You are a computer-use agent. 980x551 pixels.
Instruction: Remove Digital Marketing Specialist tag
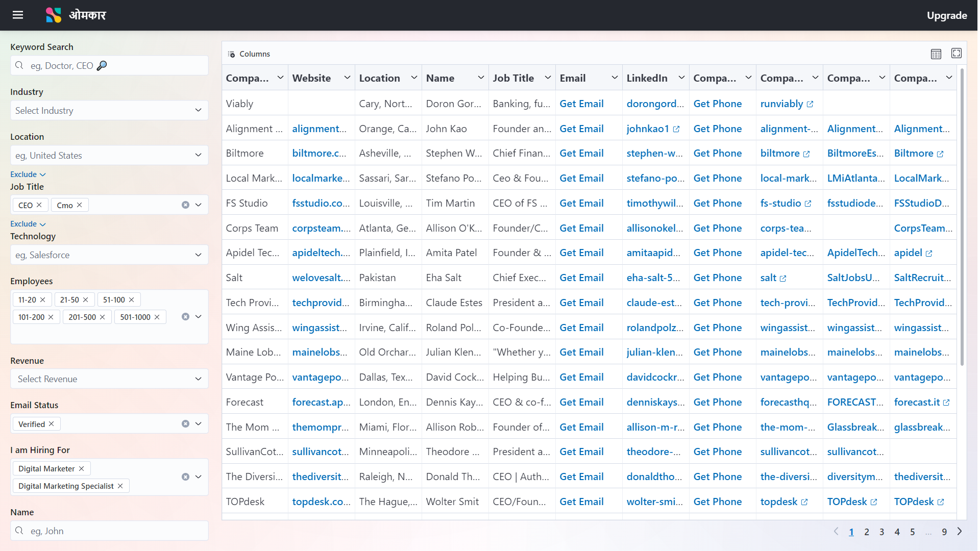120,486
